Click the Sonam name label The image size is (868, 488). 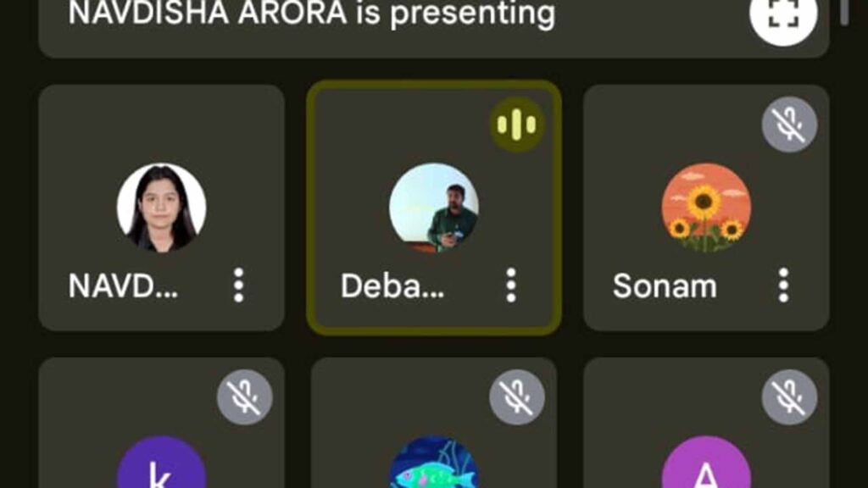665,286
